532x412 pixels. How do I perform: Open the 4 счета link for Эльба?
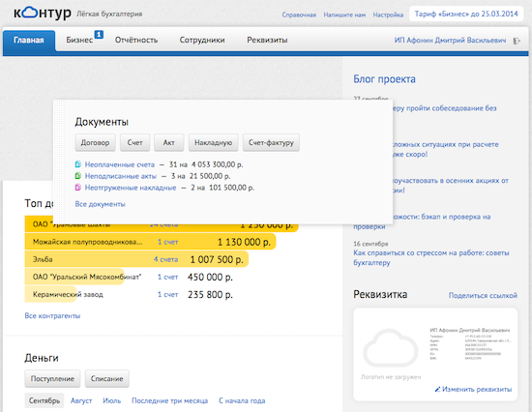click(165, 259)
